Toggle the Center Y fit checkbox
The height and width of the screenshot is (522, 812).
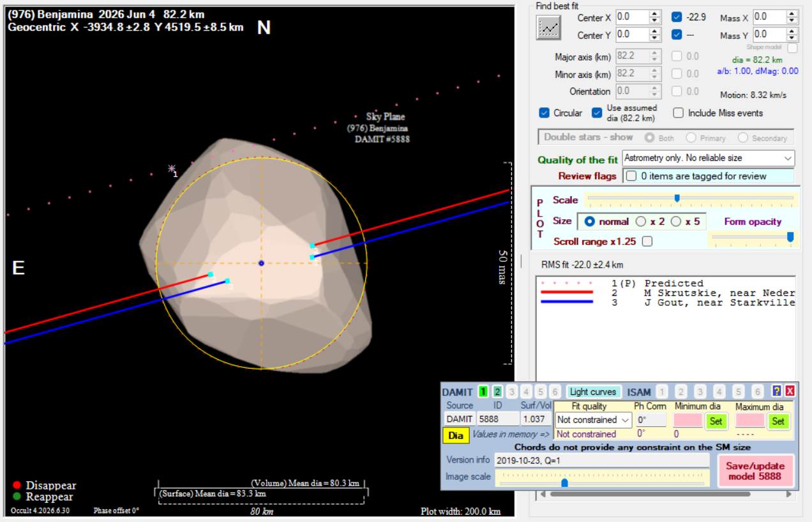[677, 35]
